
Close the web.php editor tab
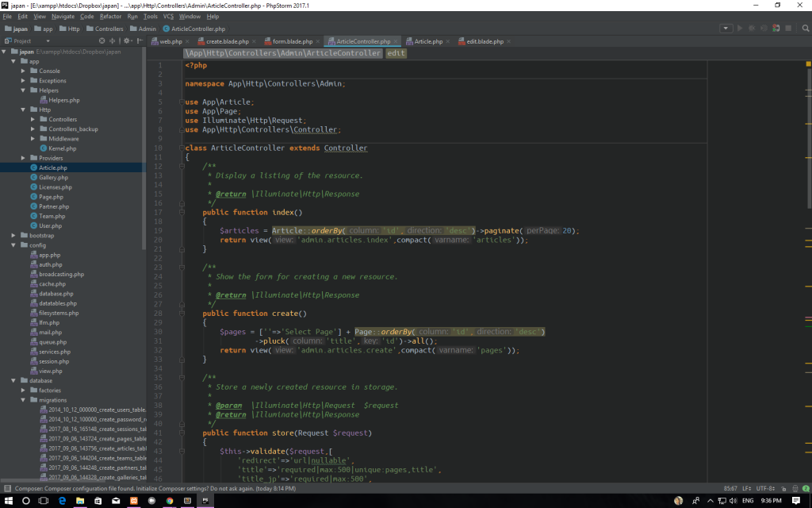(x=187, y=41)
